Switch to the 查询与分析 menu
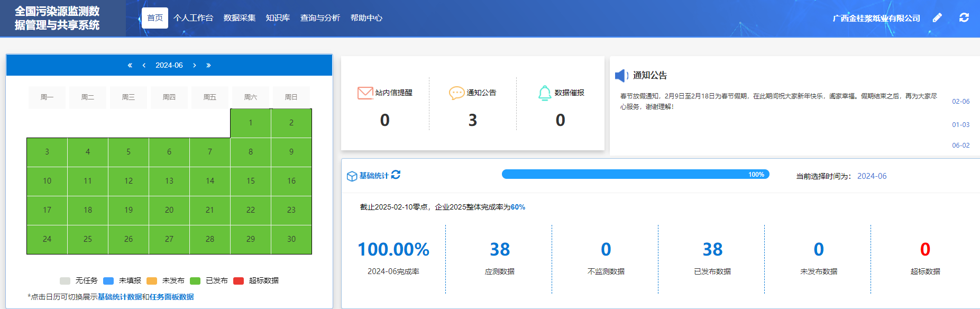Screen dimensions: 980x309 point(320,18)
